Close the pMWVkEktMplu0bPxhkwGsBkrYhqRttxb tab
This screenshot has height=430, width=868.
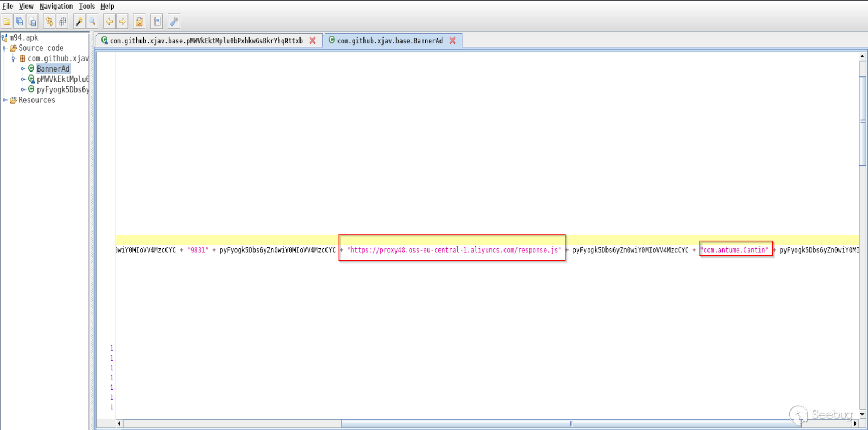[x=312, y=41]
